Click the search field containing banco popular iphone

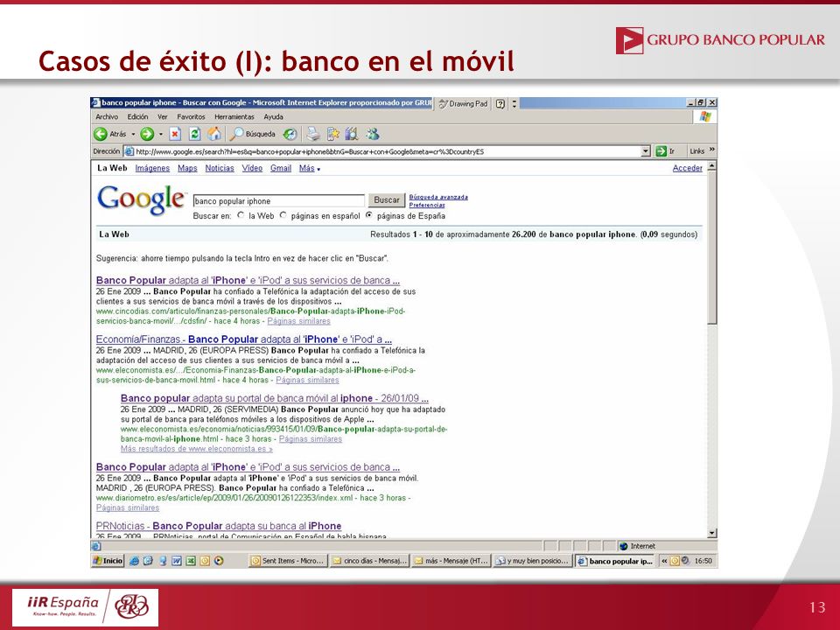[278, 201]
